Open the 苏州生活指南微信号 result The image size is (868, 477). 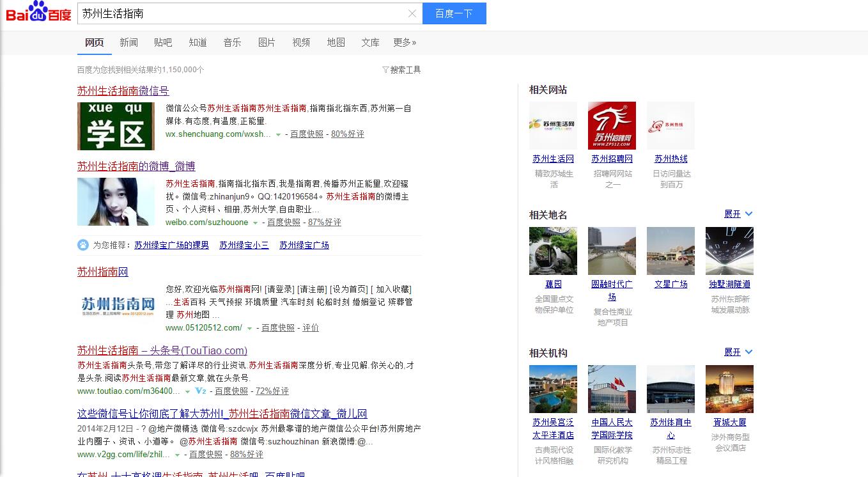point(123,91)
